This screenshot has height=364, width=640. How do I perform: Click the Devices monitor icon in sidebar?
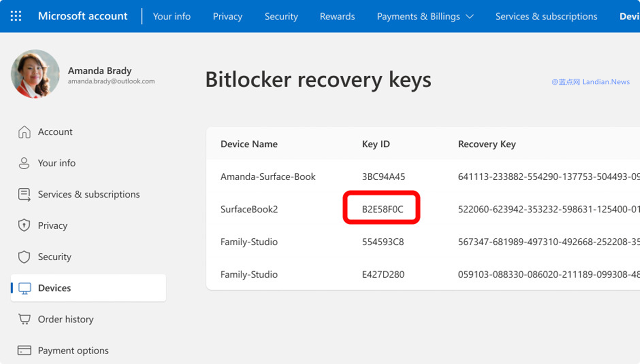coord(24,288)
